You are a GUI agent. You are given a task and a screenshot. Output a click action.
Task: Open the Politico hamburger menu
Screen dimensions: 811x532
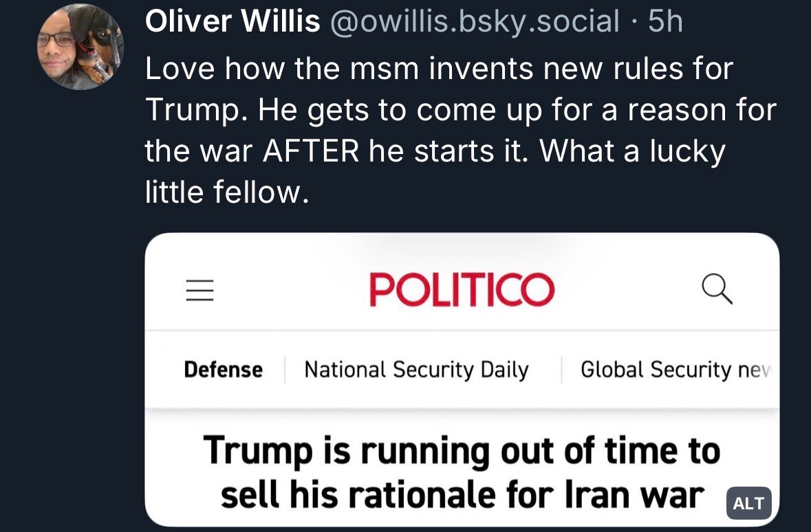(x=199, y=291)
